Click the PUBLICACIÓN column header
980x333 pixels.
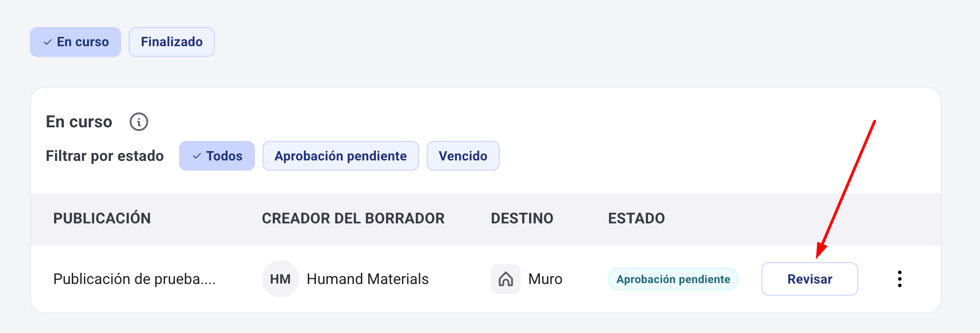click(102, 218)
